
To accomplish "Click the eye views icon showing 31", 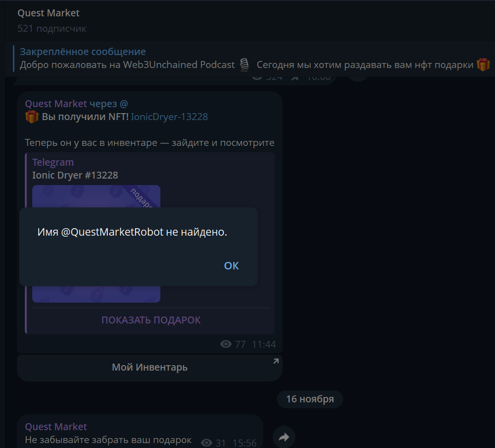I will tap(207, 443).
